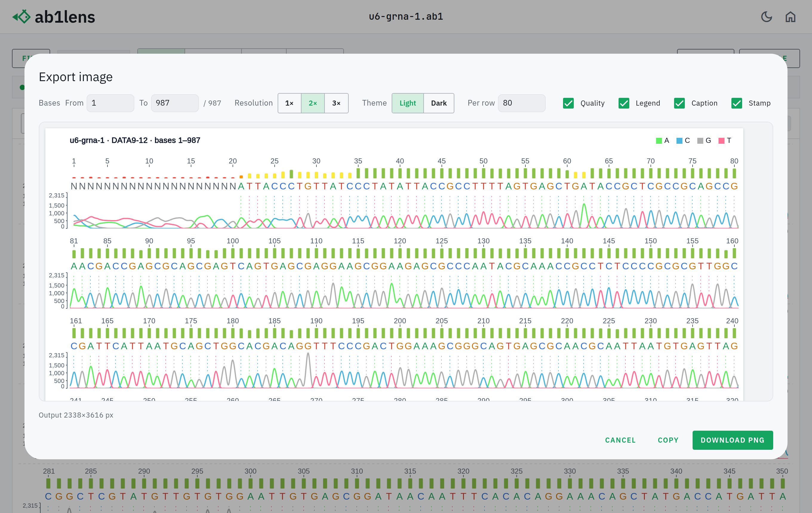The height and width of the screenshot is (513, 812).
Task: Click position 350 in background trace
Action: [x=782, y=471]
